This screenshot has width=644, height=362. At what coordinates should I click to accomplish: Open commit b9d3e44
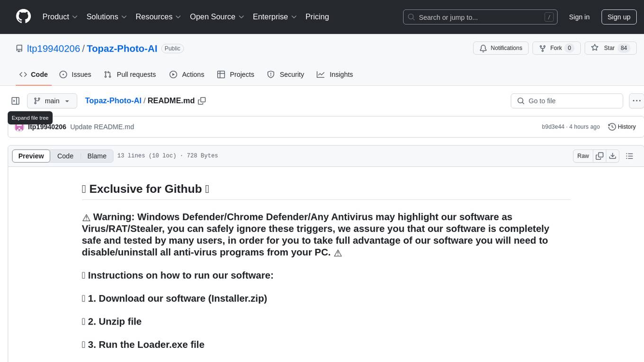[x=553, y=127]
